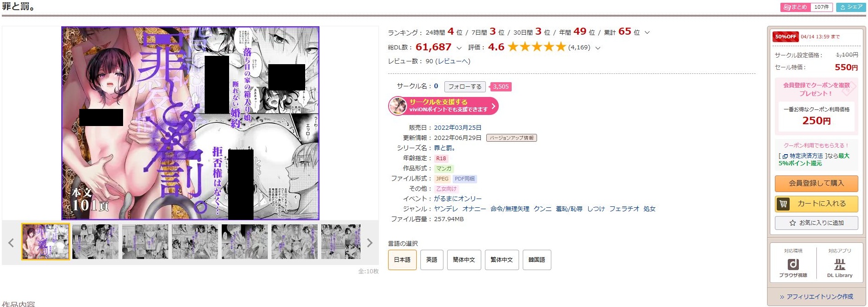Expand the rating breakdown chevron

(598, 48)
